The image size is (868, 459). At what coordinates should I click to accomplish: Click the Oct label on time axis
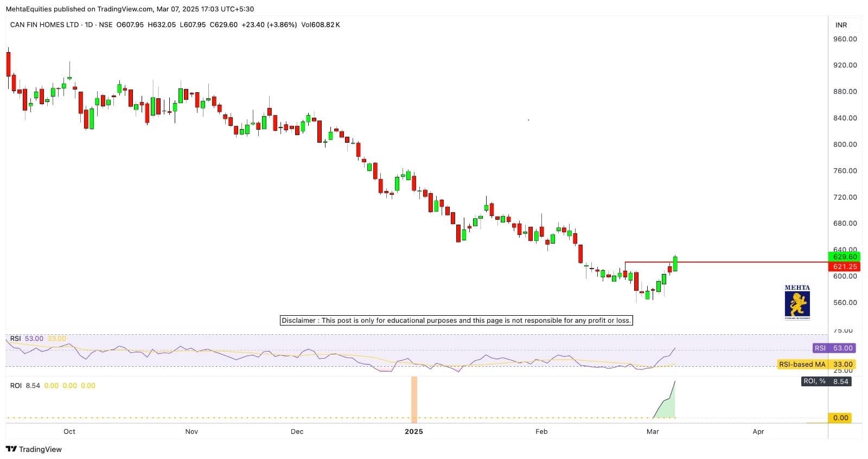coord(69,432)
